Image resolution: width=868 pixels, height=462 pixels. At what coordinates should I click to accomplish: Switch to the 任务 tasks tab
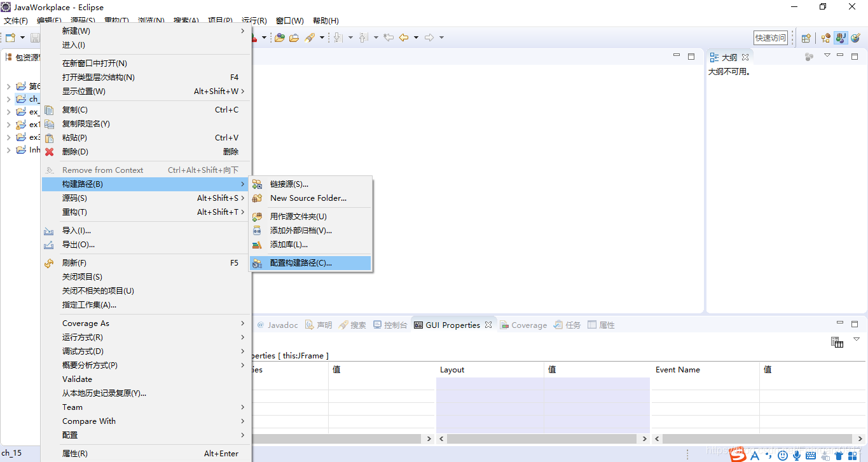point(567,325)
